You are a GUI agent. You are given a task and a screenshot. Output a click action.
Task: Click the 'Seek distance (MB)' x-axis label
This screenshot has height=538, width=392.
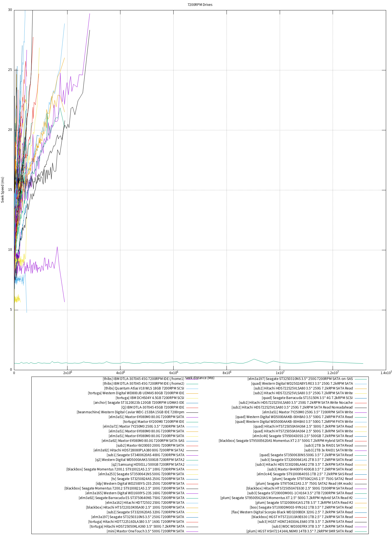point(200,378)
